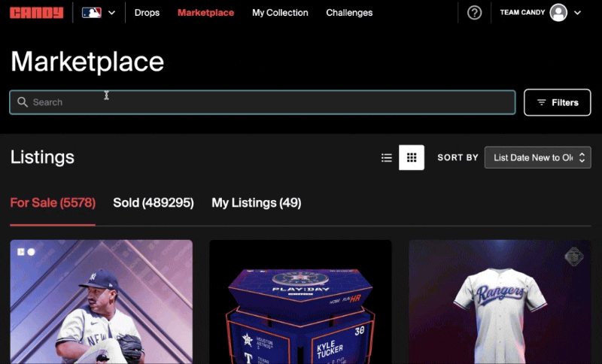Viewport: 602px width, 364px height.
Task: Focus the marketplace Search field
Action: pyautogui.click(x=263, y=102)
